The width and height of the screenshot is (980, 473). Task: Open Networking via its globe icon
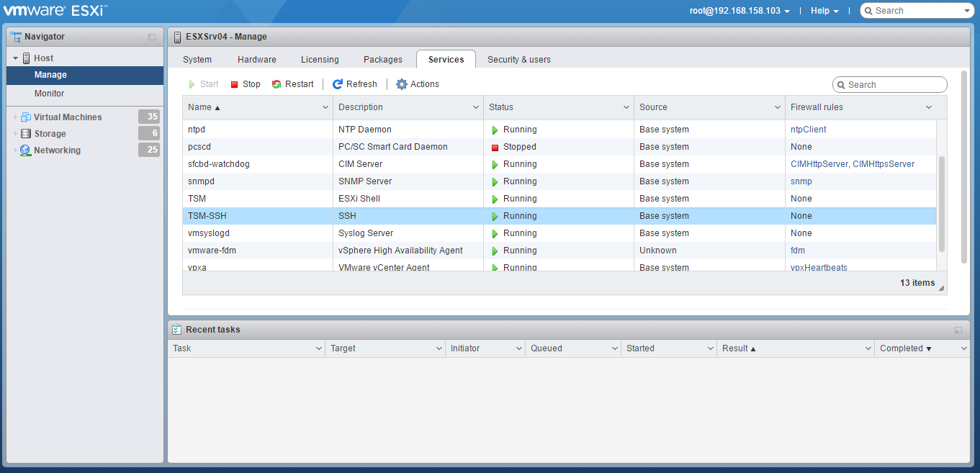pos(26,150)
